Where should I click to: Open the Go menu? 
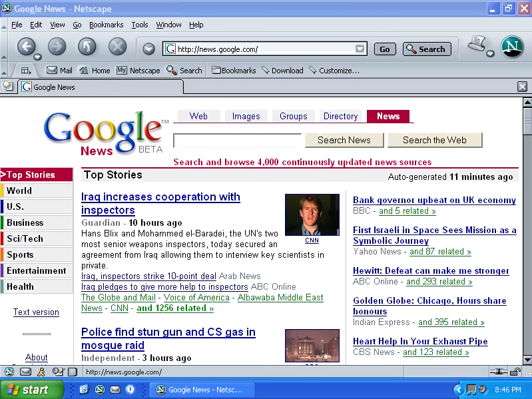77,25
